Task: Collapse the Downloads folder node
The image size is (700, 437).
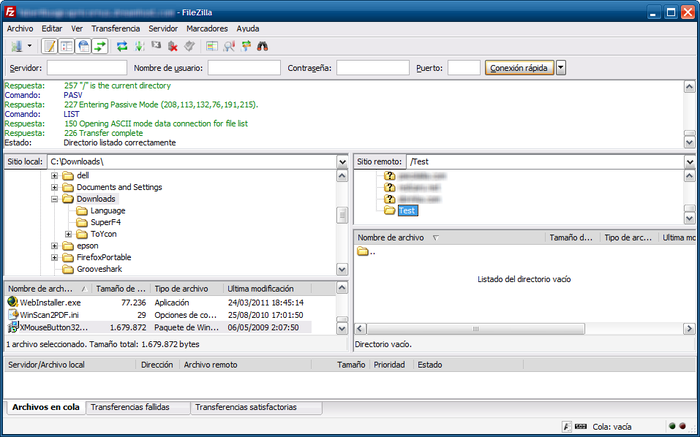Action: pos(54,199)
